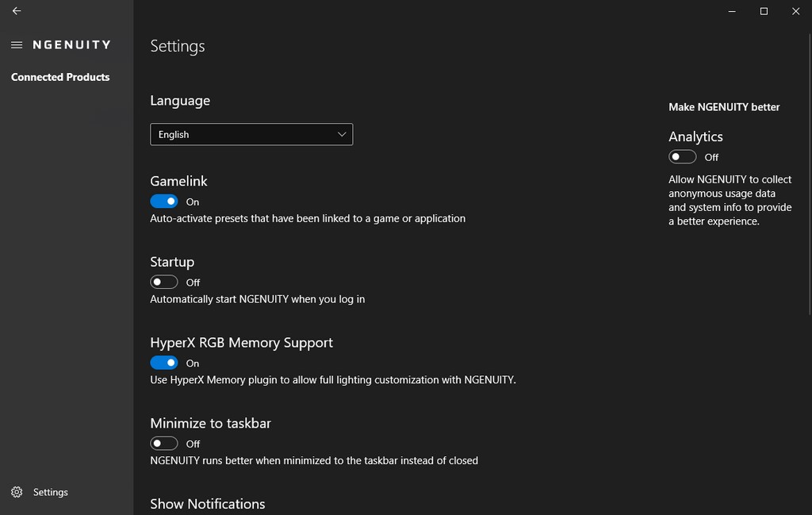Click HyperX RGB Memory Support heading

click(241, 343)
